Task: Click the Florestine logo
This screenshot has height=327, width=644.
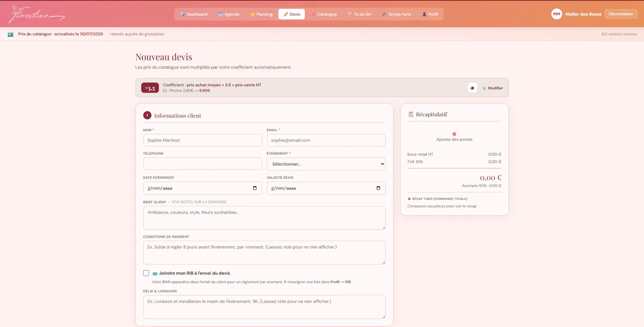Action: [36, 14]
